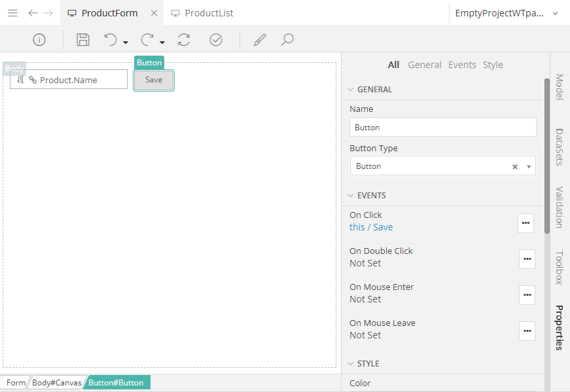Viewport: 570px width, 392px height.
Task: Collapse the EVENTS section
Action: pos(350,196)
